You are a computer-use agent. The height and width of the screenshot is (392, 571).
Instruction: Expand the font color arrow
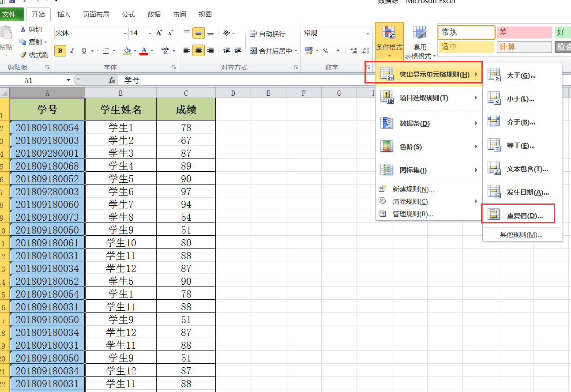[152, 51]
